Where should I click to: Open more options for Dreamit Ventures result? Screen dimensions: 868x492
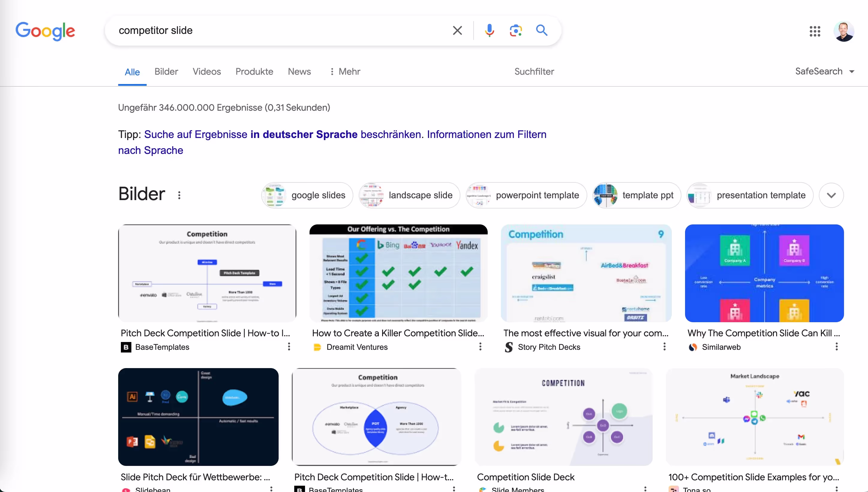point(480,347)
